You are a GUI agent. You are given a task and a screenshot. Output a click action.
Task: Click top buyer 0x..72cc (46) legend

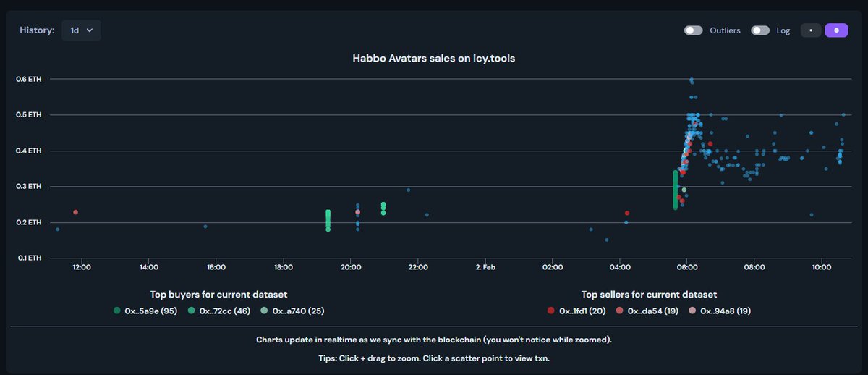(219, 311)
